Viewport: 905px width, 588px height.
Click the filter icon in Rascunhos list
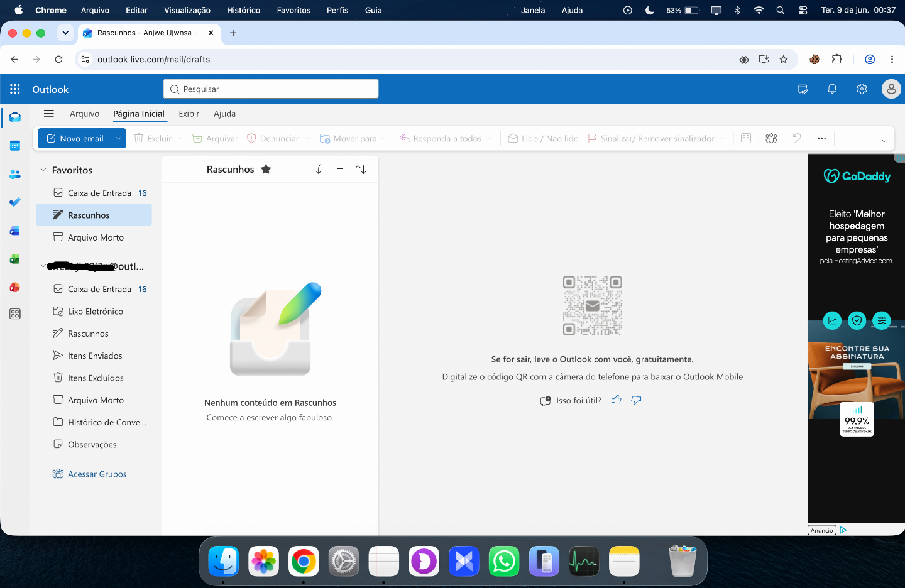(x=339, y=169)
